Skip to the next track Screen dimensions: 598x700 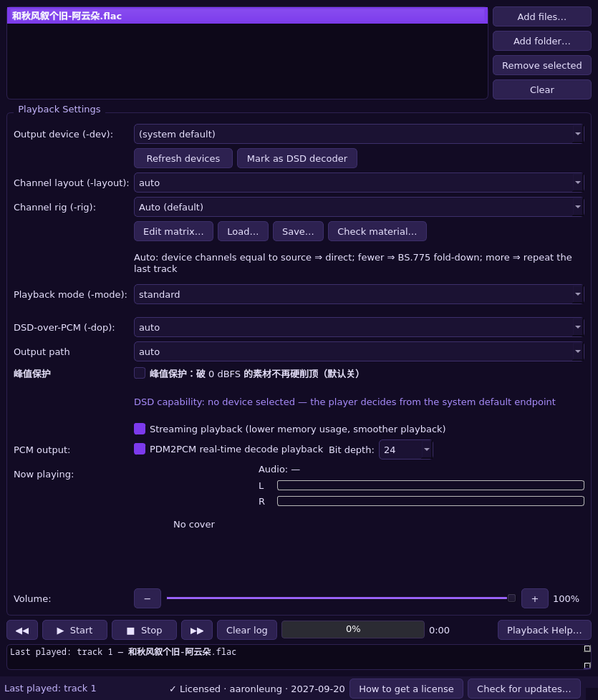coord(197,630)
